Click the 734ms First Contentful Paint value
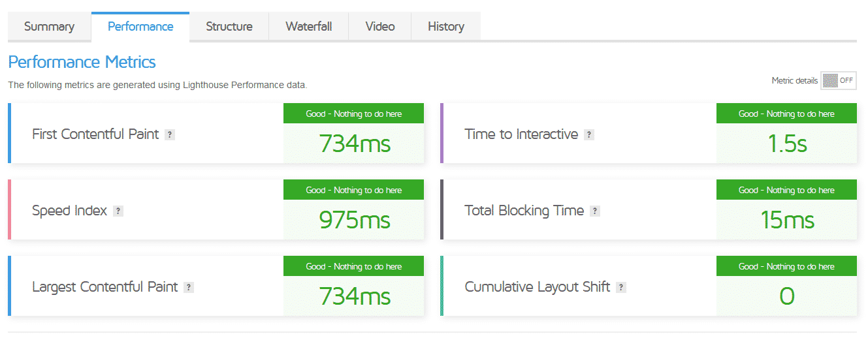868x338 pixels. point(355,144)
